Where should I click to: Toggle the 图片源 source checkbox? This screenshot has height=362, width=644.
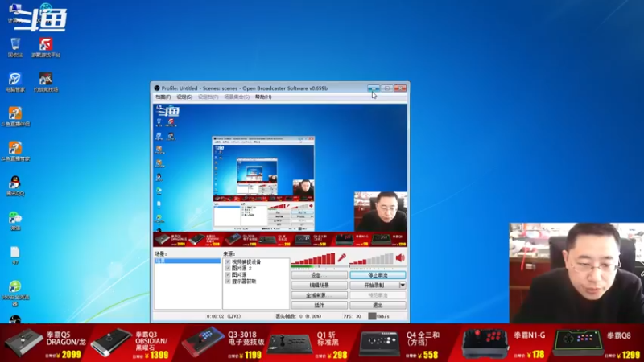click(228, 274)
